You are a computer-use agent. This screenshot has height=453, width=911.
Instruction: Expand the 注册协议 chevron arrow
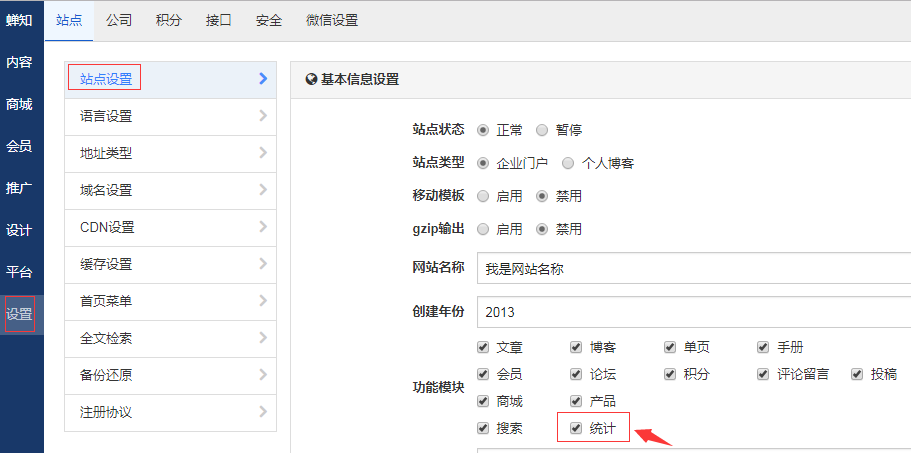pyautogui.click(x=263, y=412)
